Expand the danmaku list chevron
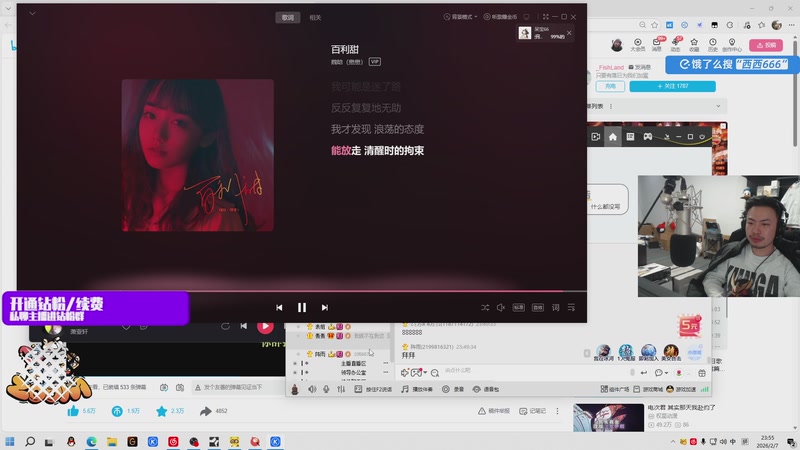Image resolution: width=800 pixels, height=450 pixels. pyautogui.click(x=718, y=106)
